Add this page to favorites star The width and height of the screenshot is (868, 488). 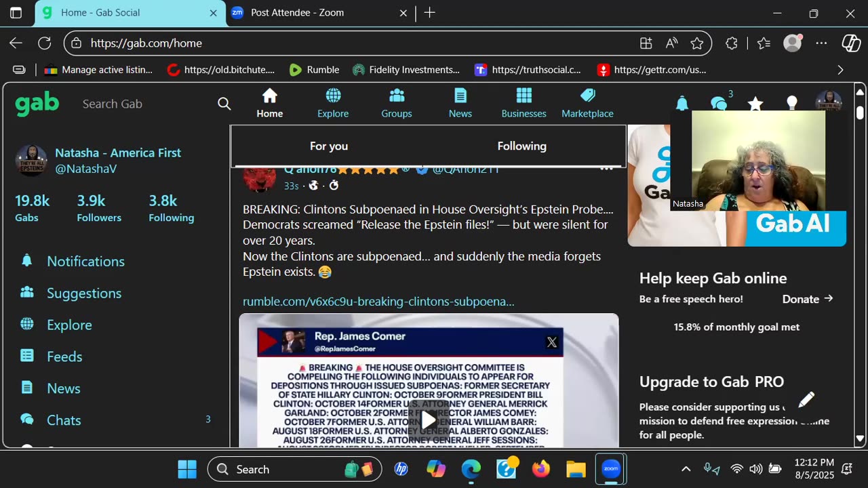coord(697,43)
